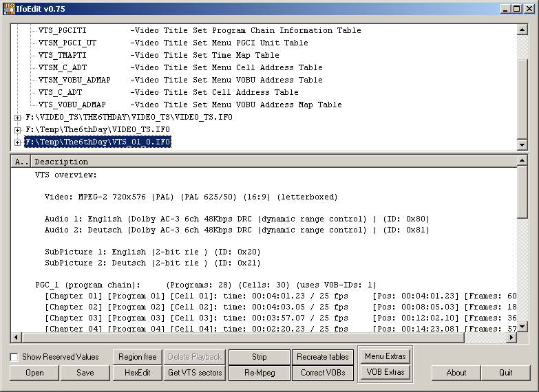Screen dimensions: 539x392
Task: Click the IfoEdit application icon in title bar
Action: pos(9,8)
